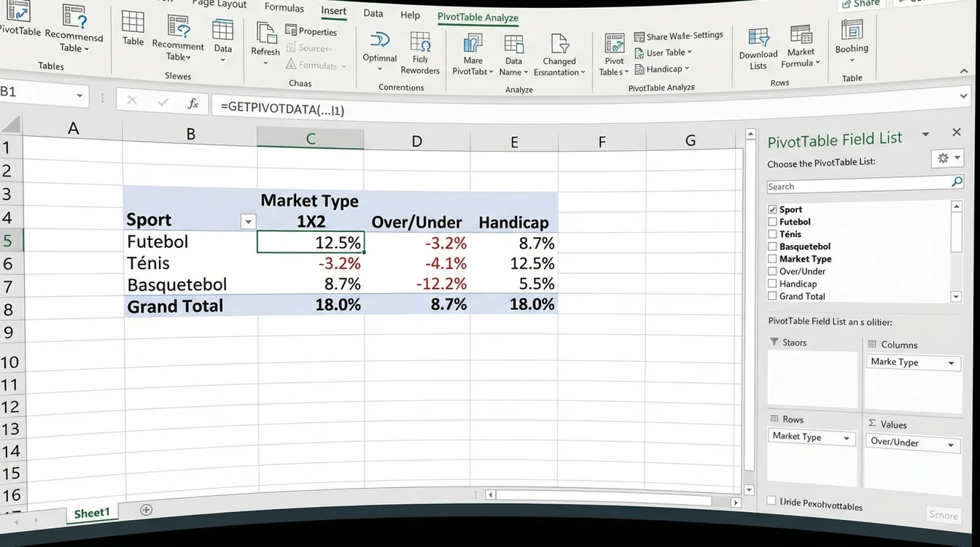The image size is (980, 547).
Task: Open the Marke Type dropdown in Columns area
Action: click(x=951, y=363)
